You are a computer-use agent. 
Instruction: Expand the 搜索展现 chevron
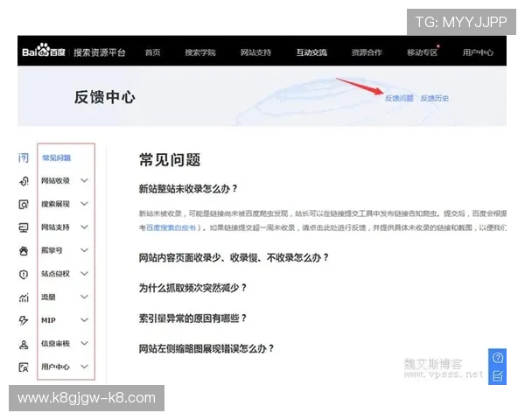84,204
